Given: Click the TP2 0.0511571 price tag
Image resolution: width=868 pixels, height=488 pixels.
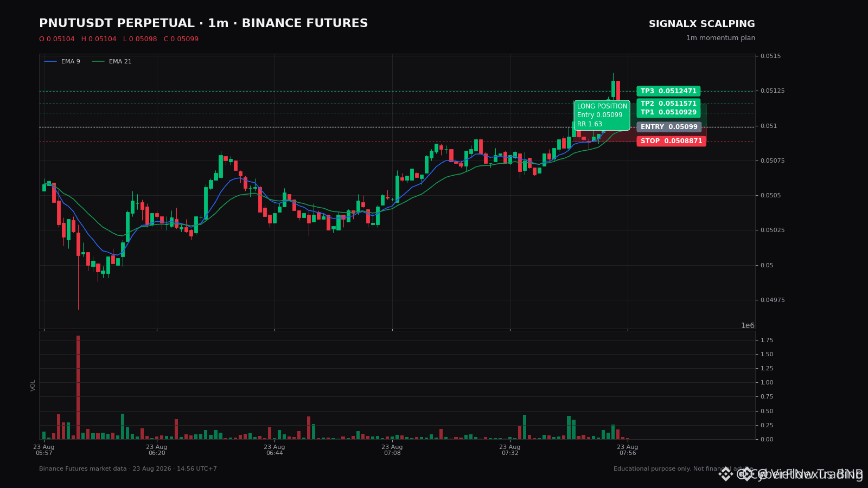Looking at the screenshot, I should (668, 104).
